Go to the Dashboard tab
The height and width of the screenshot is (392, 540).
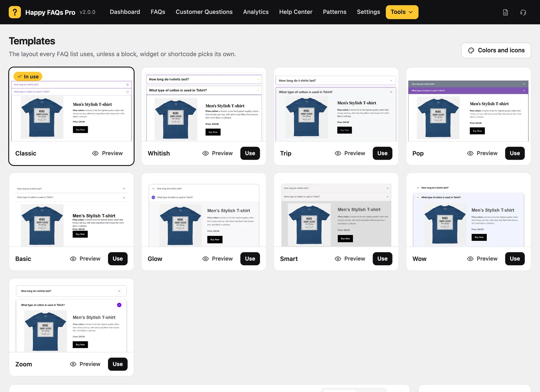pyautogui.click(x=125, y=12)
